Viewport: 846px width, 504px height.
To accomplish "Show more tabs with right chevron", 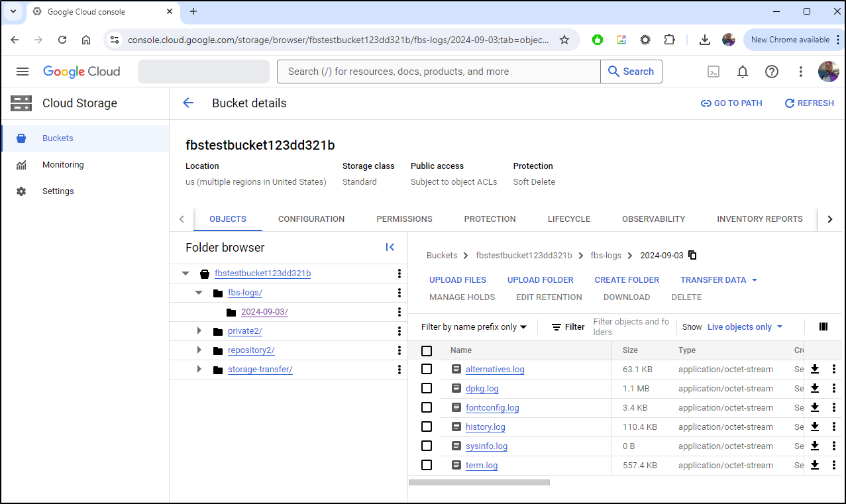I will [830, 219].
